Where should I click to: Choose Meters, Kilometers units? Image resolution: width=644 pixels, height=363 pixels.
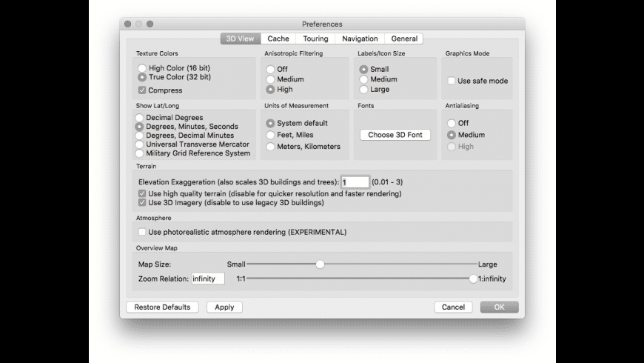[x=271, y=147]
